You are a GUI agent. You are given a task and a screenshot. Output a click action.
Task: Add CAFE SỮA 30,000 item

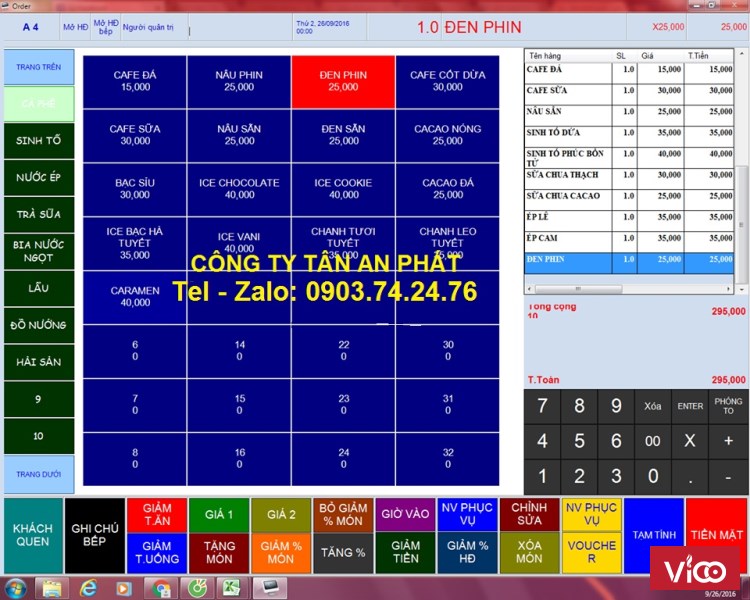tap(135, 135)
